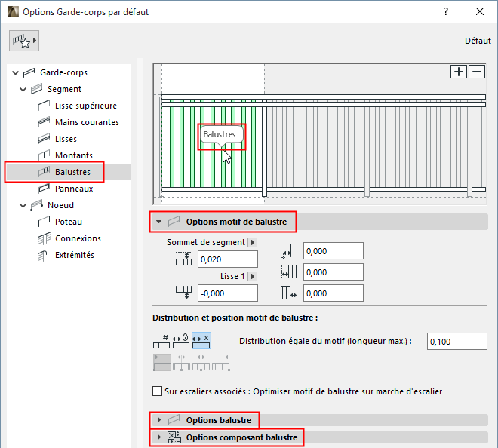Open the help question mark
The image size is (498, 448).
446,12
